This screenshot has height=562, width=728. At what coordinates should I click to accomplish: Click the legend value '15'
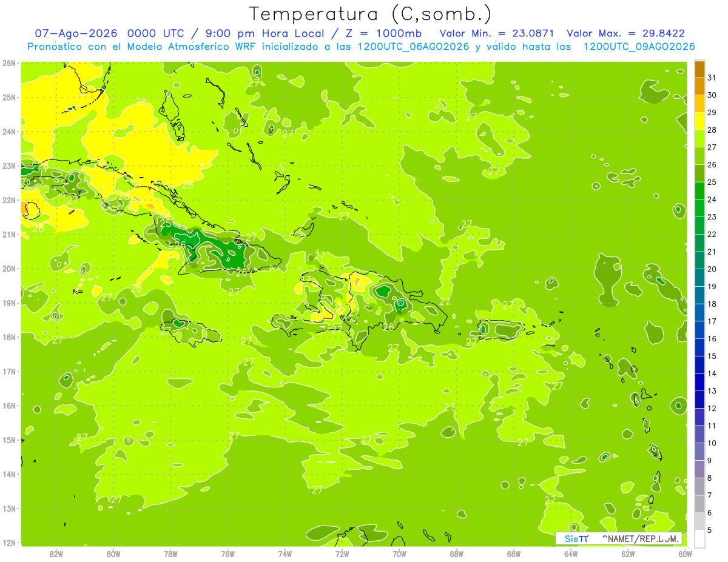(712, 356)
